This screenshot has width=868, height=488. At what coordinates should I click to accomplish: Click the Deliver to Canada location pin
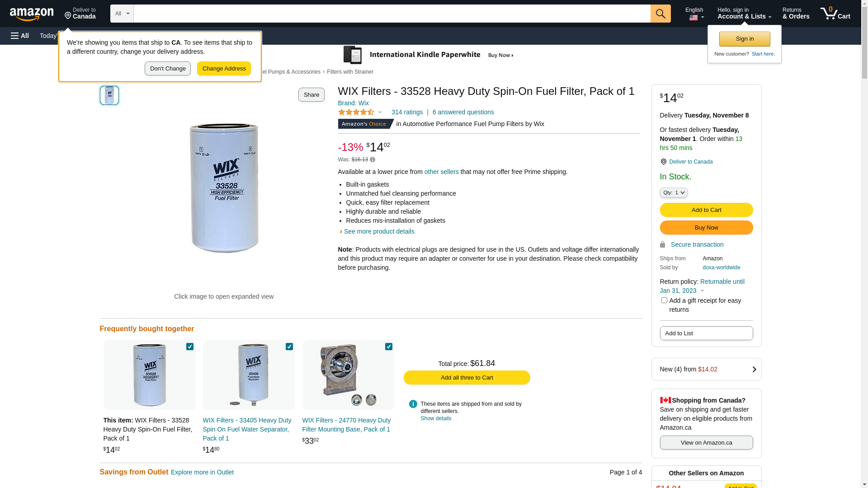point(663,162)
